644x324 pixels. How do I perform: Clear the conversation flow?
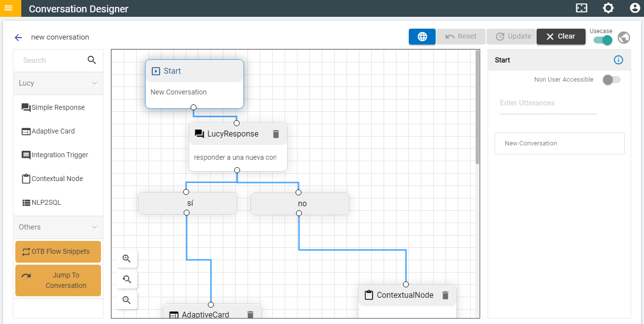[561, 36]
